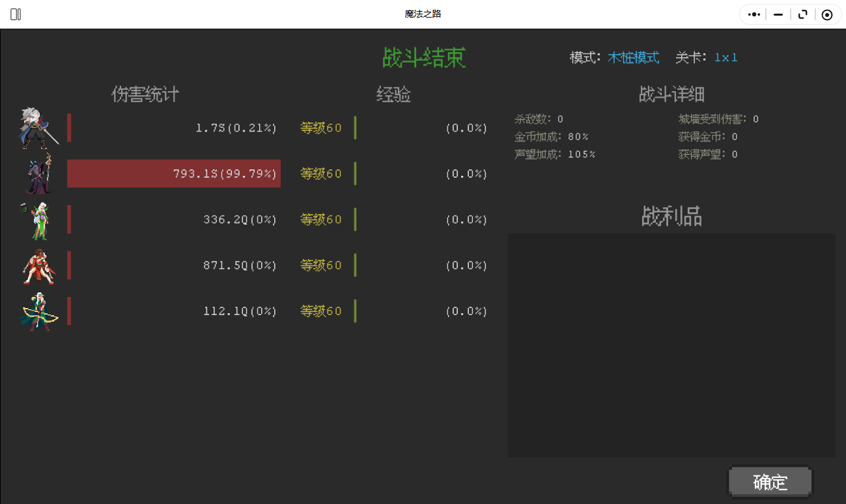
Task: Click the 战斗结束 battle end title
Action: click(423, 58)
